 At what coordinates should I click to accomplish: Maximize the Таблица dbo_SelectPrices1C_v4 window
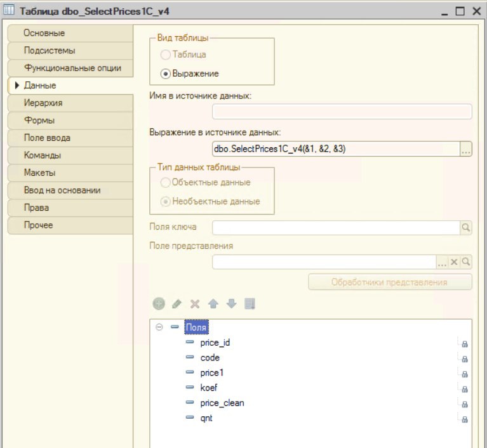click(460, 11)
